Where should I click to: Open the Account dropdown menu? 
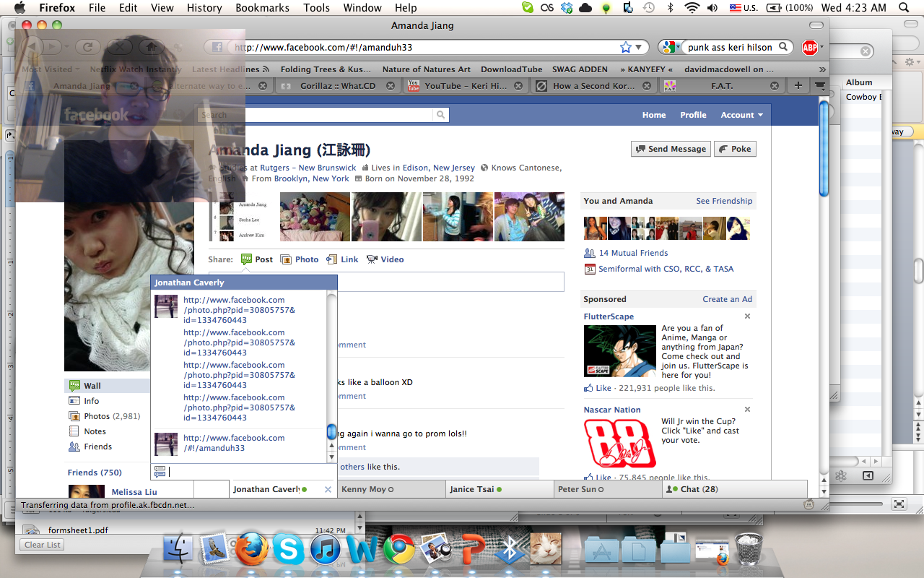pyautogui.click(x=741, y=115)
